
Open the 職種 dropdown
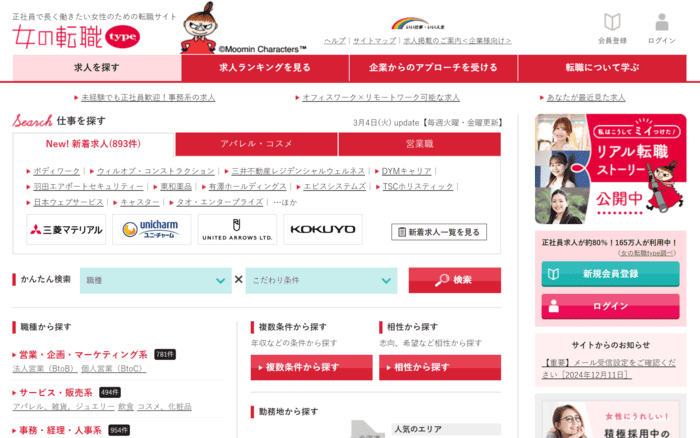[x=156, y=280]
